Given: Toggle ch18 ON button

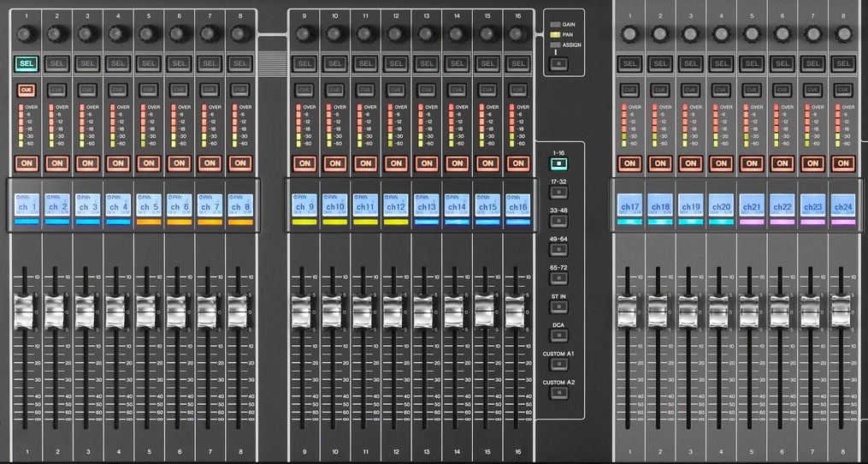Looking at the screenshot, I should [x=660, y=164].
